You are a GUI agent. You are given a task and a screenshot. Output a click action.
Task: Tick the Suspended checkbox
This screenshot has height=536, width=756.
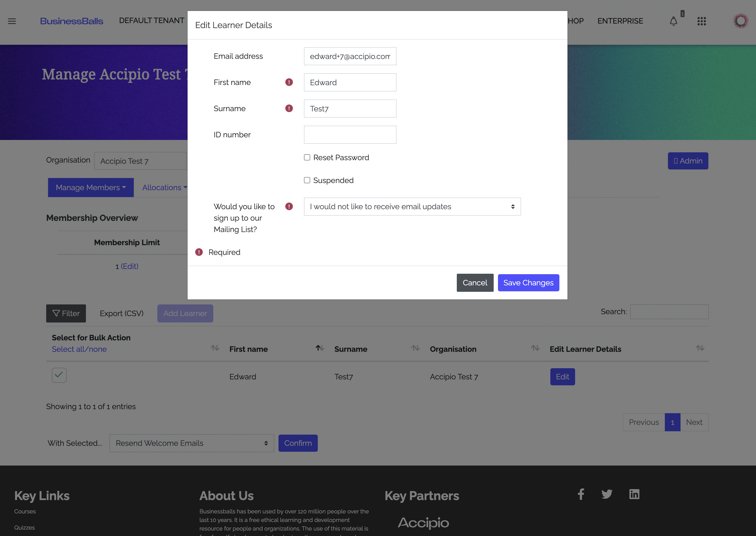[307, 180]
